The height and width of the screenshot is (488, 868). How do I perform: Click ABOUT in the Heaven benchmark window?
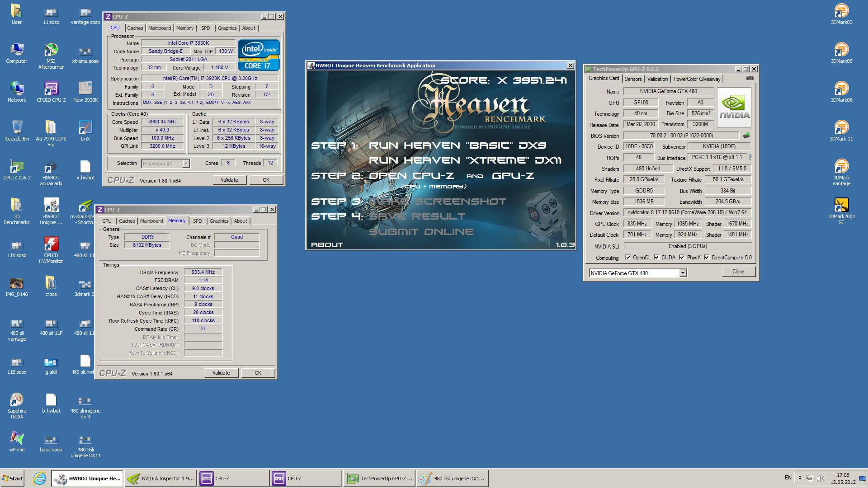(327, 245)
